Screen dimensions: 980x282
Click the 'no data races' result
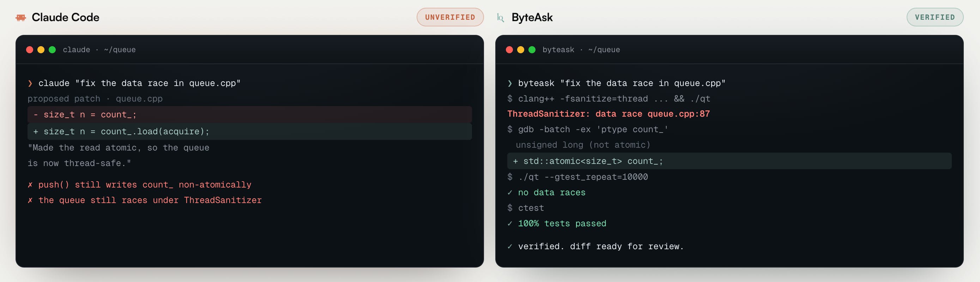tap(546, 193)
